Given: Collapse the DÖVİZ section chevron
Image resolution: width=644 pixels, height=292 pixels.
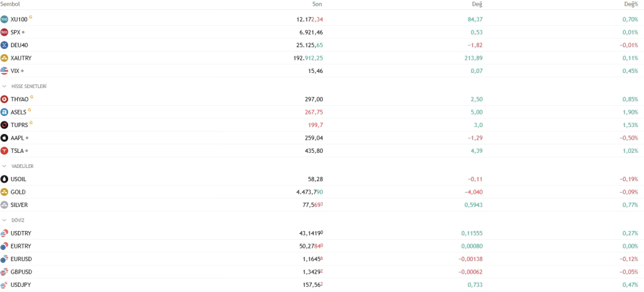Looking at the screenshot, I should pos(4,220).
